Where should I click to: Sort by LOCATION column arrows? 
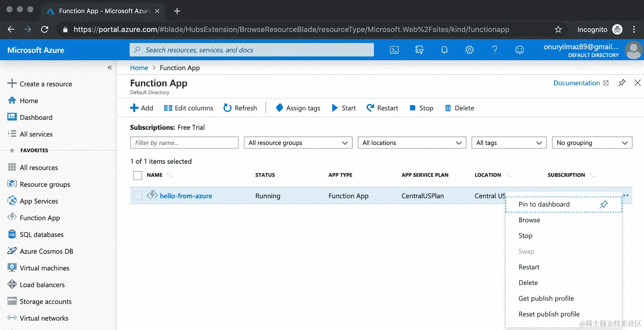click(508, 175)
